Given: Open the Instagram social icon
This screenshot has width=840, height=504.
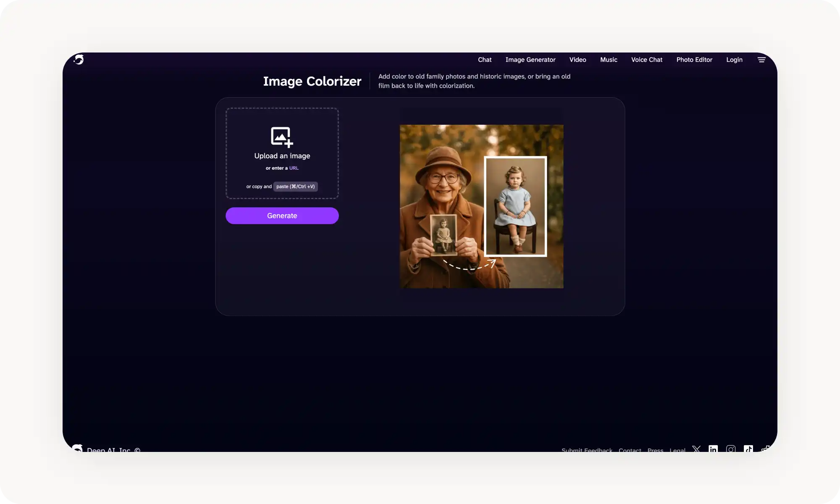Looking at the screenshot, I should (x=731, y=449).
